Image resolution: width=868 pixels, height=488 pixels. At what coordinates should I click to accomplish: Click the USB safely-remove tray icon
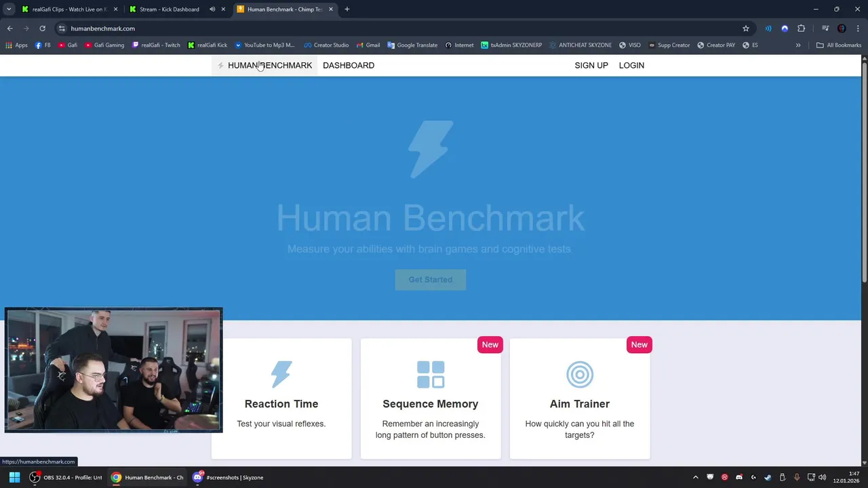pyautogui.click(x=782, y=477)
